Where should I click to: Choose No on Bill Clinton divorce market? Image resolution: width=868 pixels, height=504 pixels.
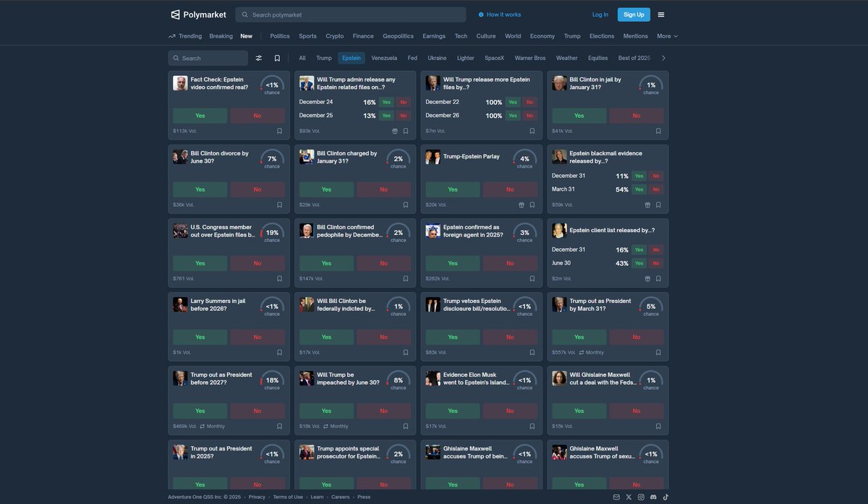coord(258,189)
